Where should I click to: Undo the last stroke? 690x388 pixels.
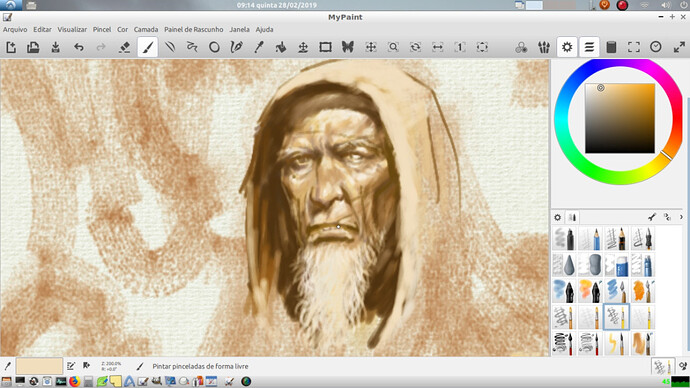(x=79, y=47)
